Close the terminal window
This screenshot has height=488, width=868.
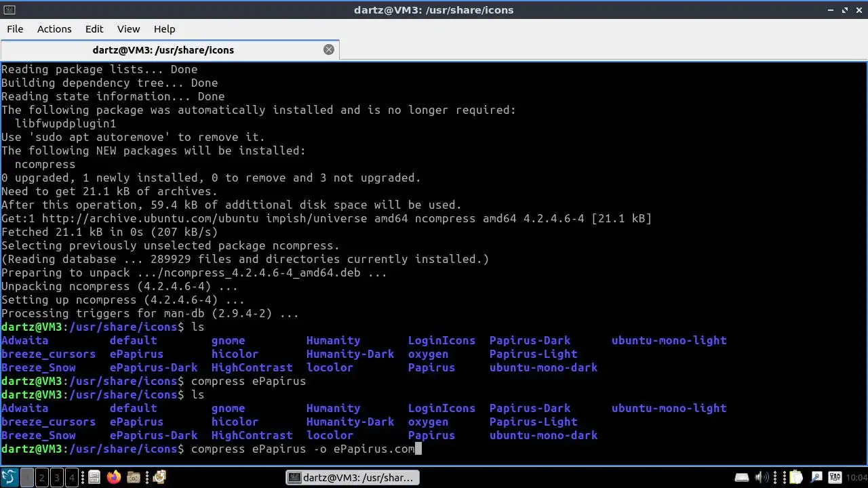pyautogui.click(x=859, y=10)
